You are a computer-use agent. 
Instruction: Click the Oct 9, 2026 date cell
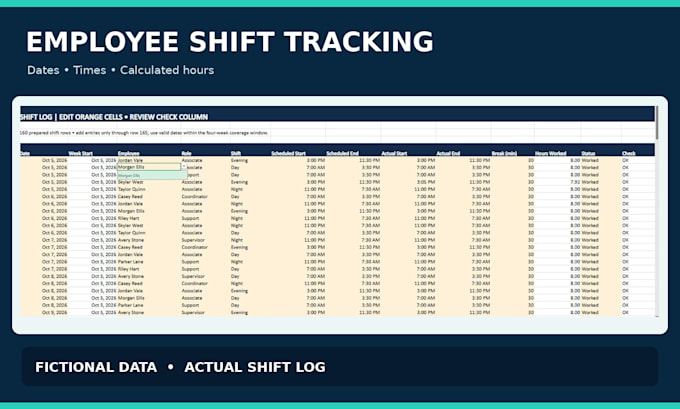pyautogui.click(x=55, y=312)
